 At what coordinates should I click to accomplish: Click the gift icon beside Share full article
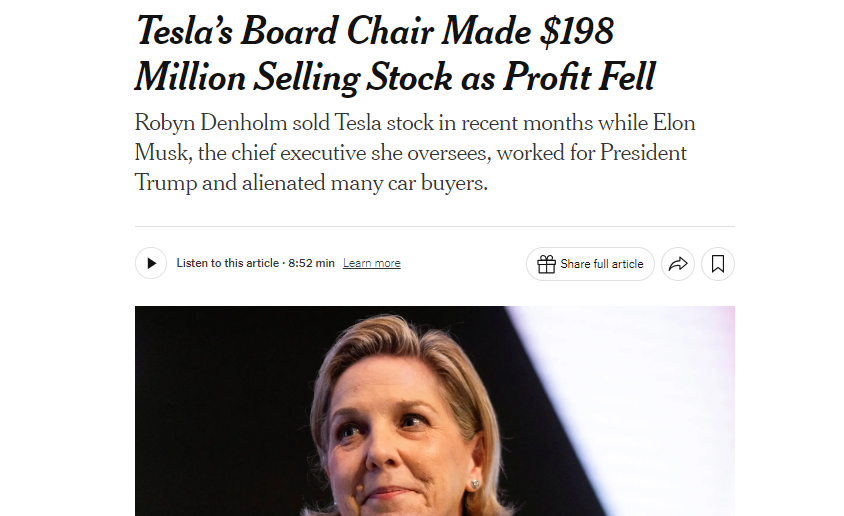pos(546,264)
